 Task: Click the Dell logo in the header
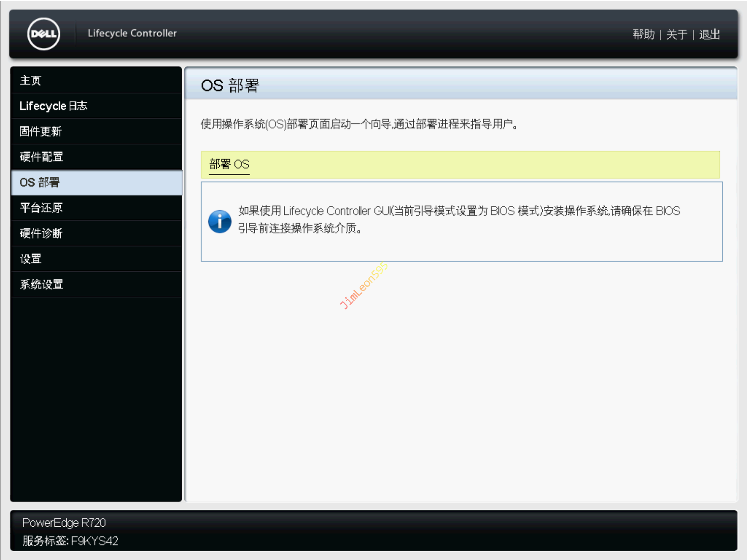click(x=44, y=34)
